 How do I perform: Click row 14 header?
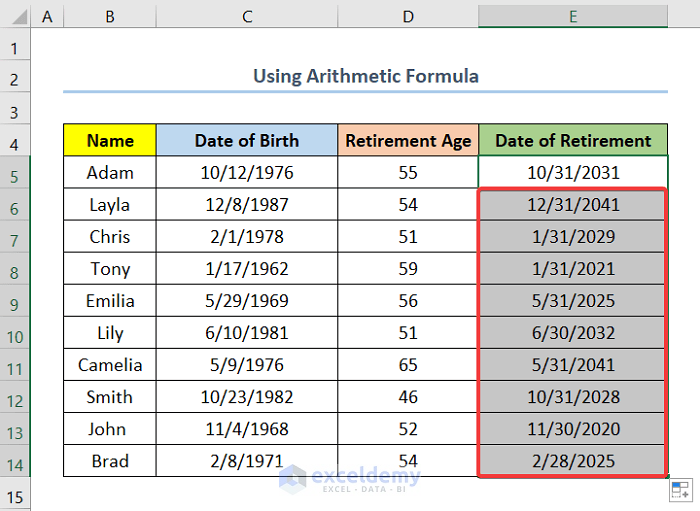[15, 462]
